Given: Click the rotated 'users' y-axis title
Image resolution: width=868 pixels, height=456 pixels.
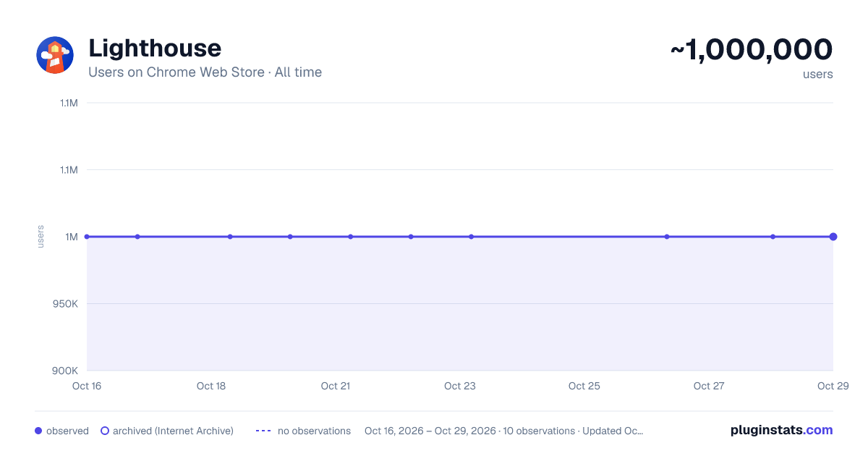Looking at the screenshot, I should tap(41, 237).
